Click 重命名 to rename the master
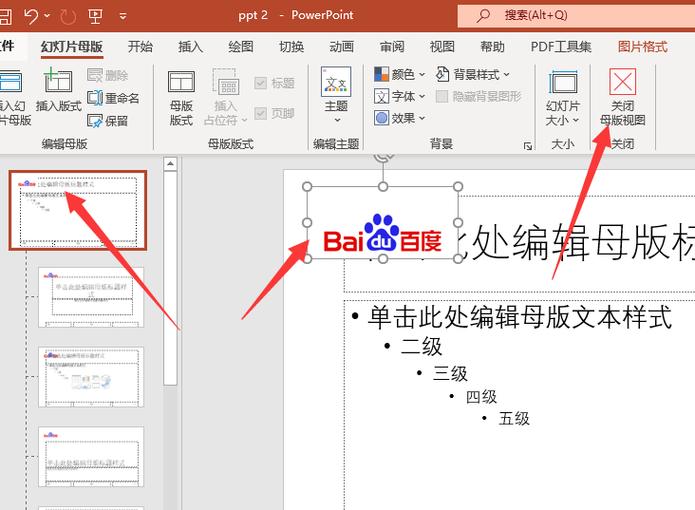This screenshot has width=695, height=510. (x=113, y=98)
